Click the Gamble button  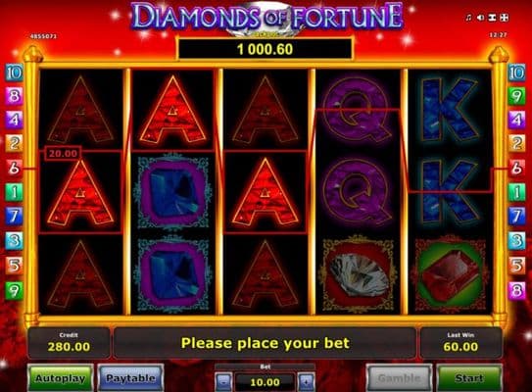[x=399, y=378]
